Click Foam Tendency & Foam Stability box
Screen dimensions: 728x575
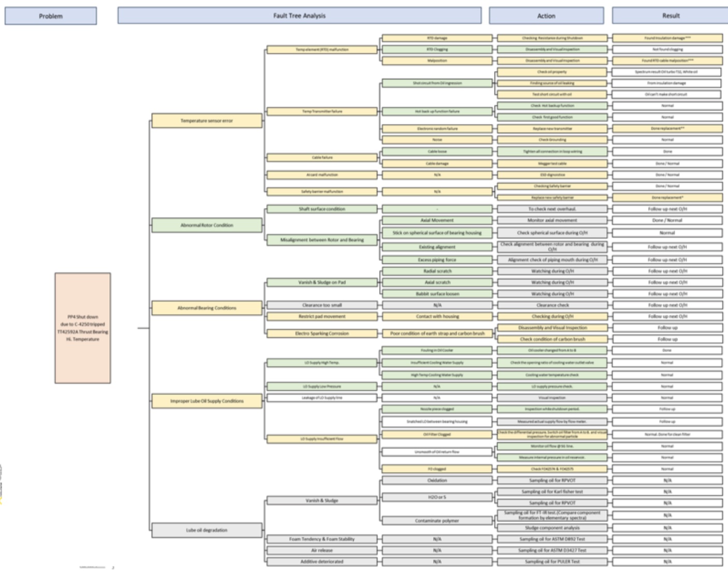click(322, 539)
